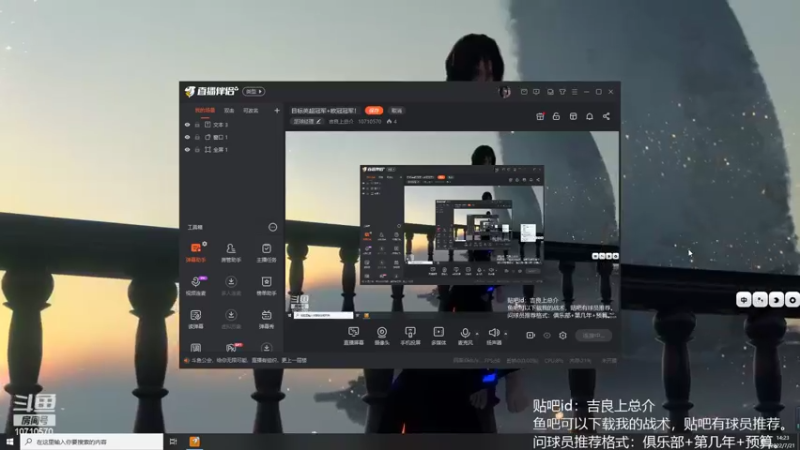
Task: Open the 读弹幕 read-danmaku tool
Action: pyautogui.click(x=196, y=319)
